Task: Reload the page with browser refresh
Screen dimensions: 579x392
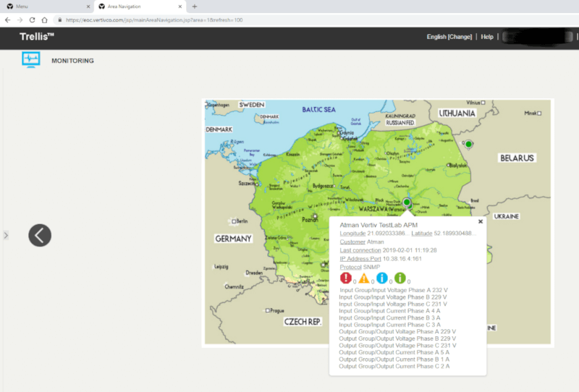Action: (x=32, y=20)
